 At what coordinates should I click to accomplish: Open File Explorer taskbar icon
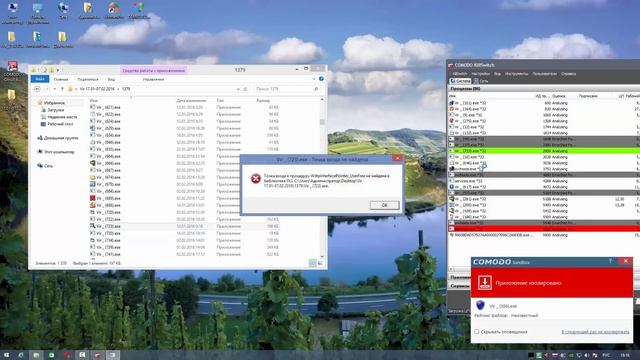[x=36, y=355]
